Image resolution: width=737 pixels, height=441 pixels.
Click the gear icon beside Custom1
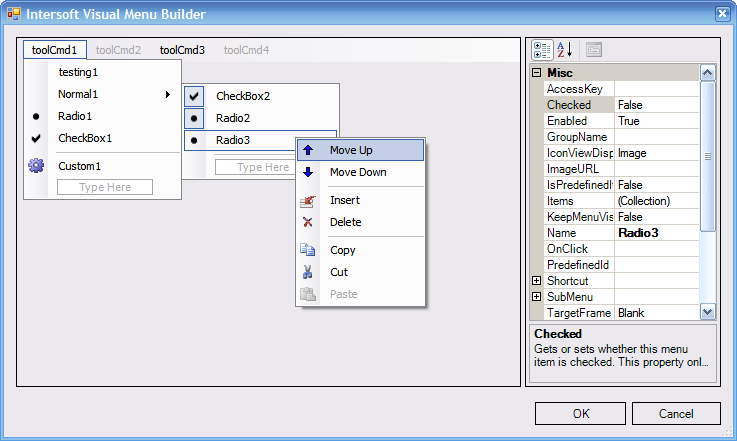click(36, 165)
